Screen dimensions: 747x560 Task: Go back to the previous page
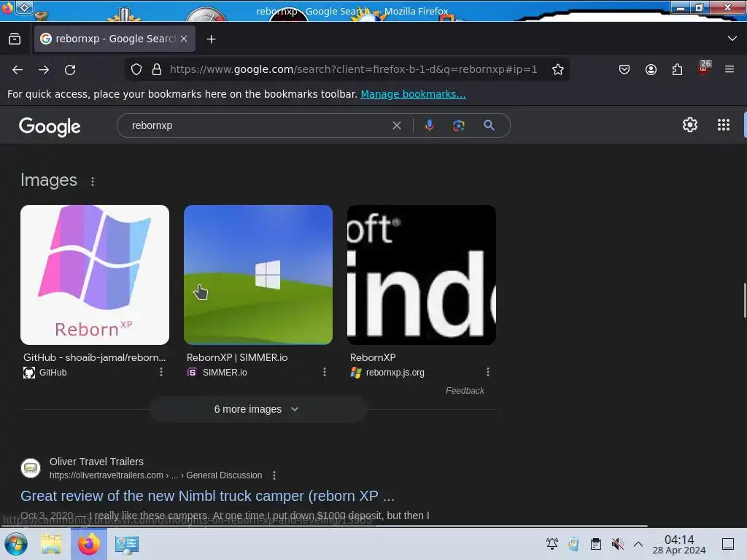(18, 69)
